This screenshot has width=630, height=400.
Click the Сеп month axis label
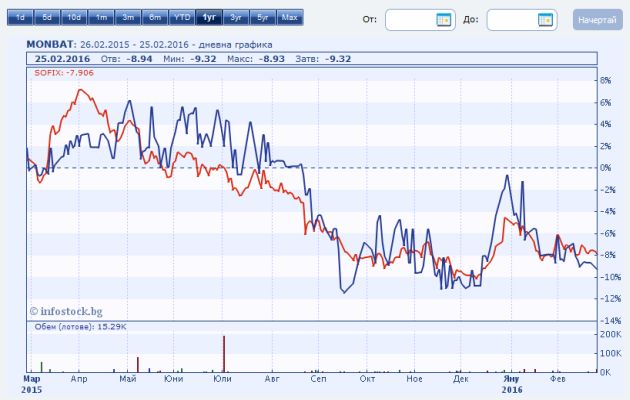(318, 379)
